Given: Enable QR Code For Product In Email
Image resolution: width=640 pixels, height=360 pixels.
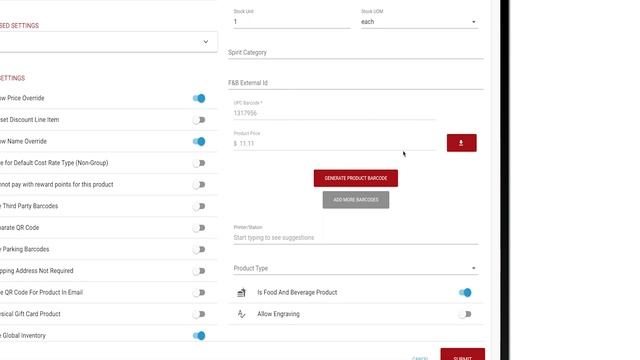Looking at the screenshot, I should (x=199, y=293).
